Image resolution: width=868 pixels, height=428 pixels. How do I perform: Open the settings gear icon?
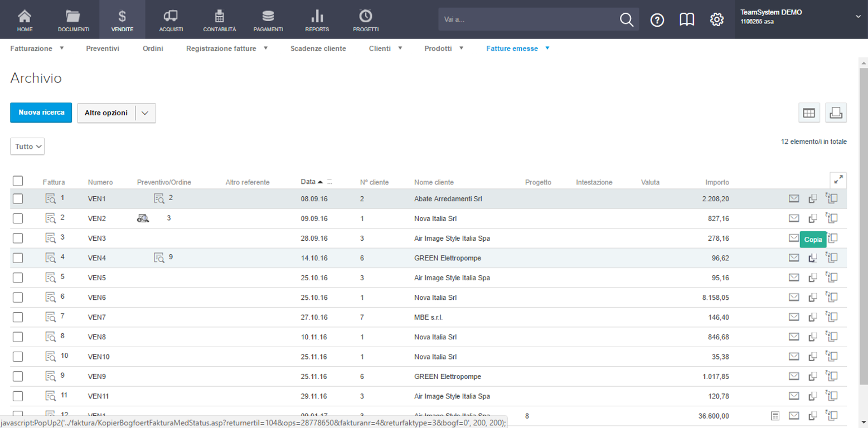[x=716, y=20]
